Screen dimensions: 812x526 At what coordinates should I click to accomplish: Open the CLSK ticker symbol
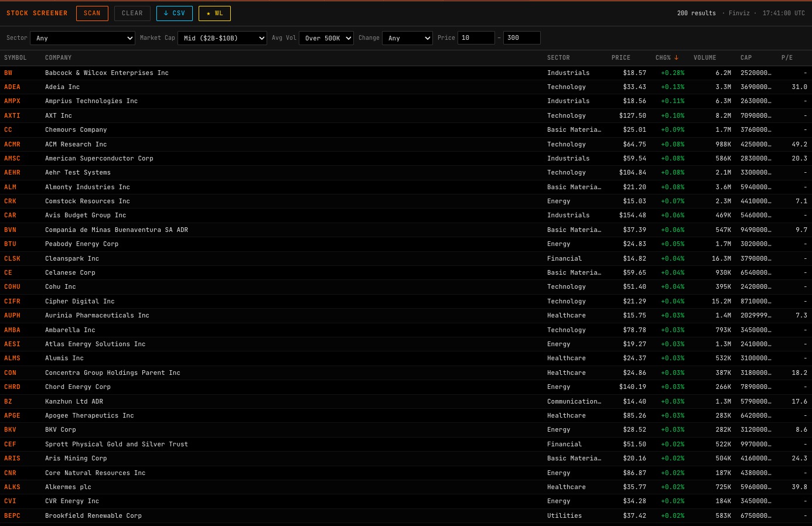pyautogui.click(x=12, y=259)
